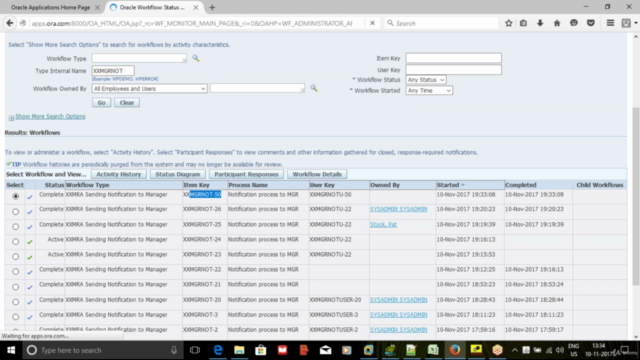Open the Workflow Status dropdown
The width and height of the screenshot is (640, 360).
coord(426,80)
